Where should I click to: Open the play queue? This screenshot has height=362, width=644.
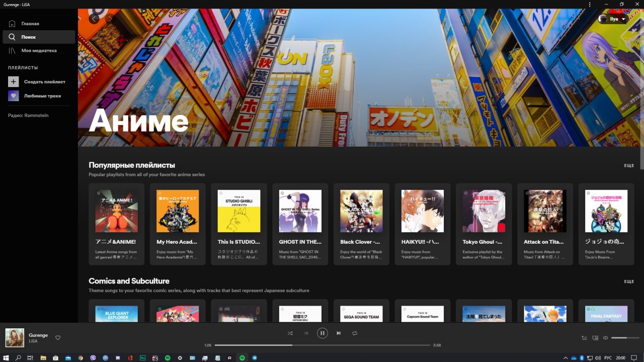[x=584, y=338]
